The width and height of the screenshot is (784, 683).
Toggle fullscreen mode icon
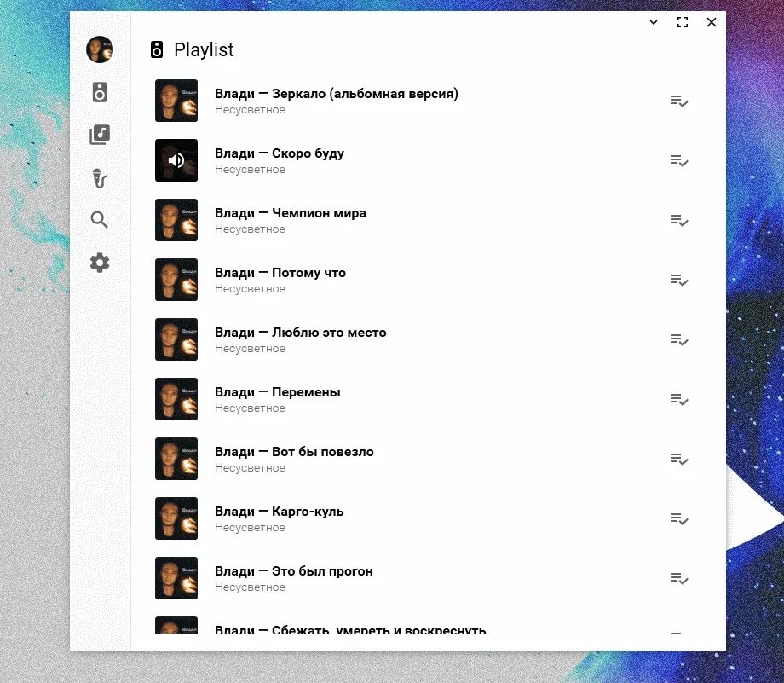coord(683,22)
